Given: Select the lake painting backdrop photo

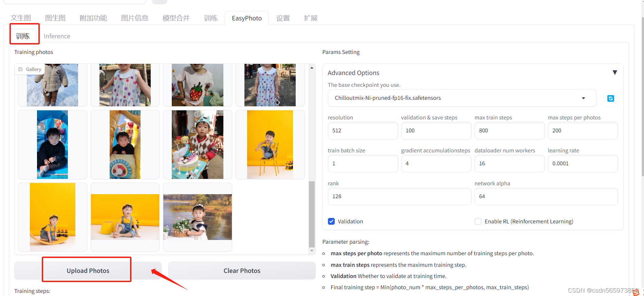Looking at the screenshot, I should (198, 217).
